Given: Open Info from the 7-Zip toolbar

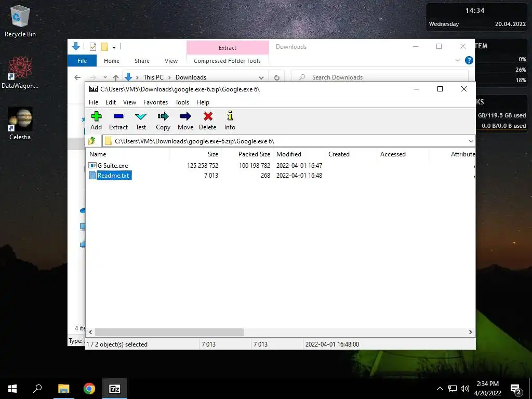Looking at the screenshot, I should click(x=230, y=121).
